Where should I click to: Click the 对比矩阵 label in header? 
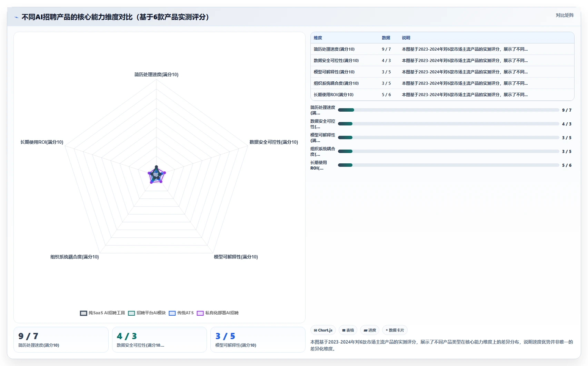pos(565,15)
